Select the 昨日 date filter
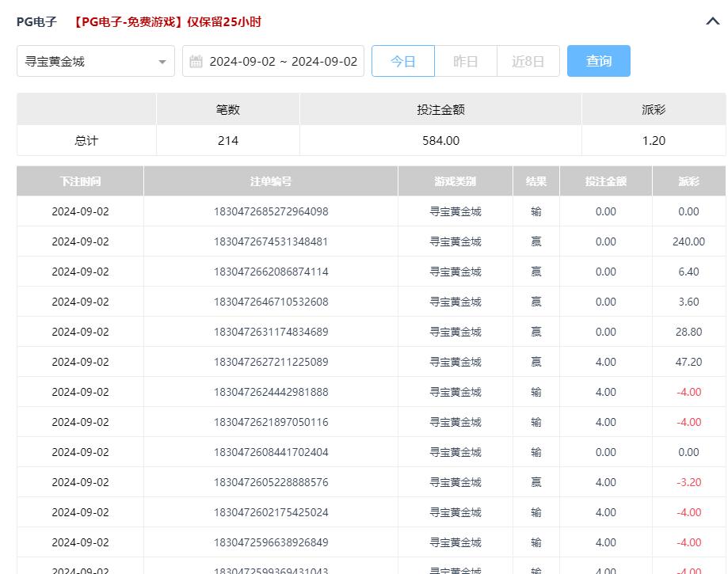 click(x=465, y=61)
